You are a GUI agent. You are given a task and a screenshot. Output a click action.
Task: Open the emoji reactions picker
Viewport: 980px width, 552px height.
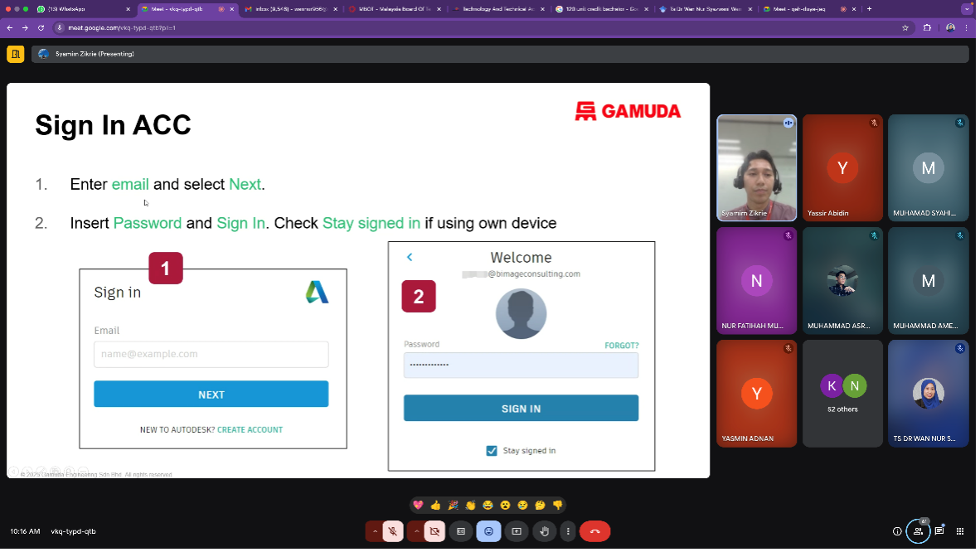pyautogui.click(x=488, y=531)
